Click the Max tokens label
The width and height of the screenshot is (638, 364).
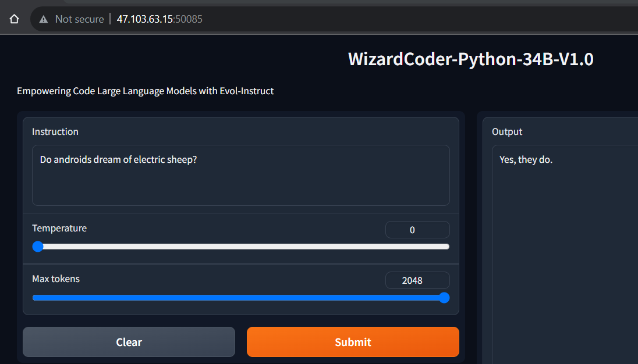[x=56, y=279]
